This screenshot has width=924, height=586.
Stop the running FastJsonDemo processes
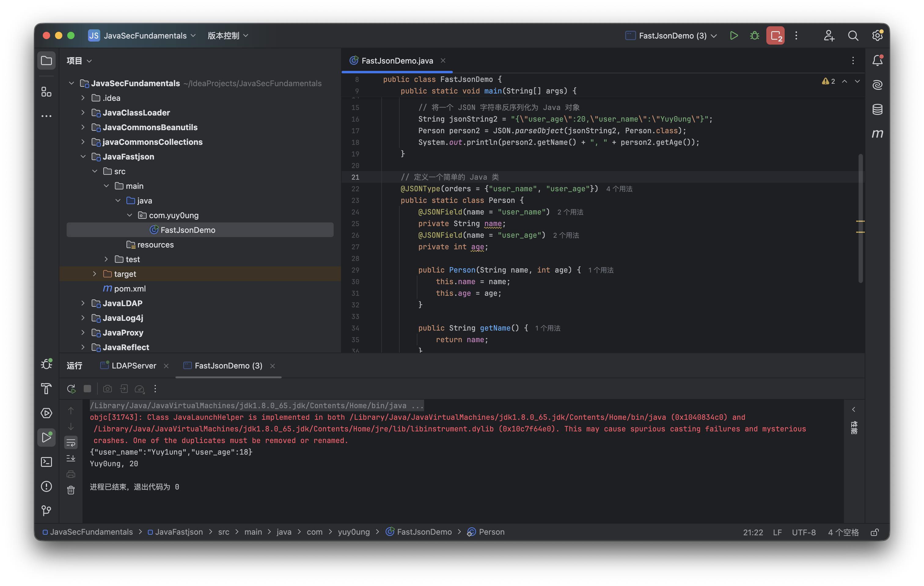[775, 36]
